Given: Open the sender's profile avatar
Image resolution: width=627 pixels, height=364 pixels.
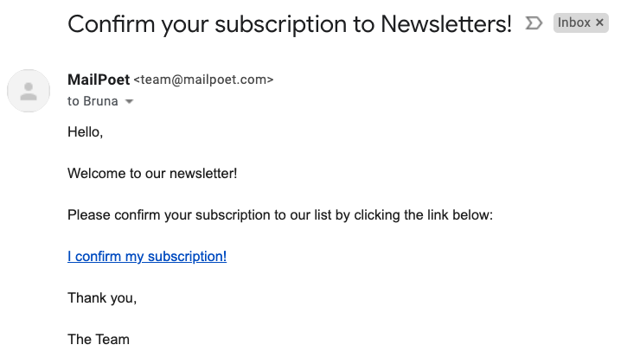Looking at the screenshot, I should click(x=29, y=91).
